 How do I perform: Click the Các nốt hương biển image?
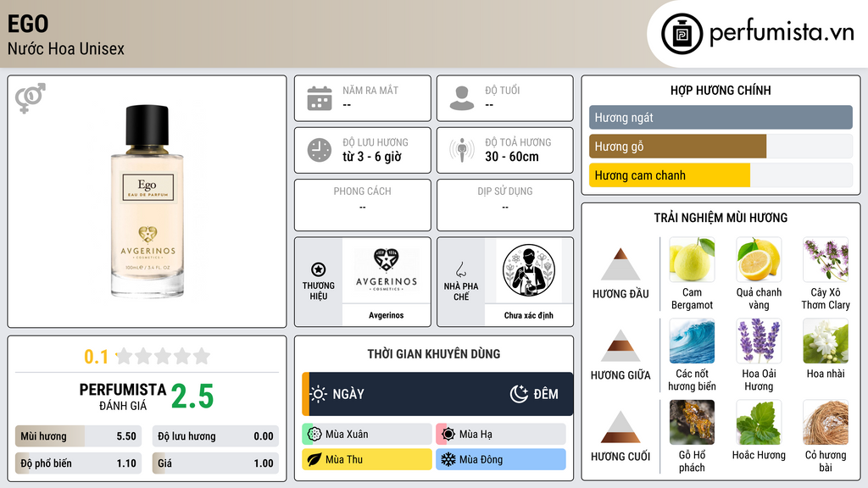[692, 341]
